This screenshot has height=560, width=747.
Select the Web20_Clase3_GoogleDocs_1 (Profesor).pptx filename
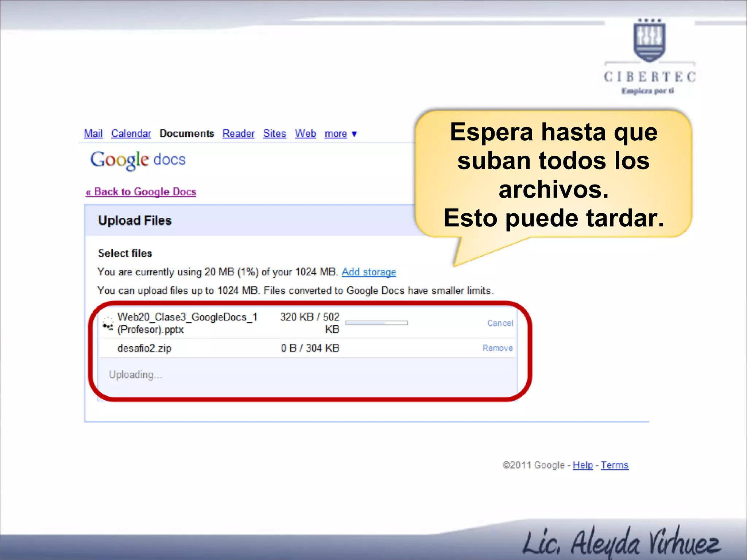point(187,323)
